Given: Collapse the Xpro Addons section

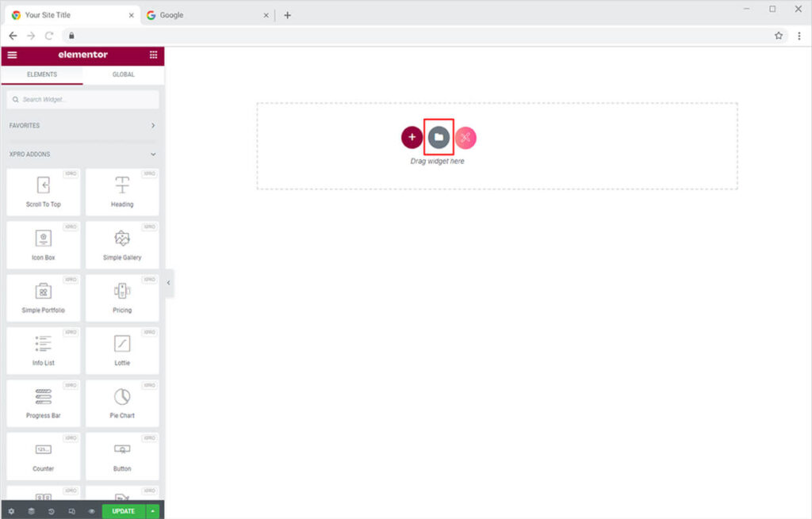Looking at the screenshot, I should 153,155.
